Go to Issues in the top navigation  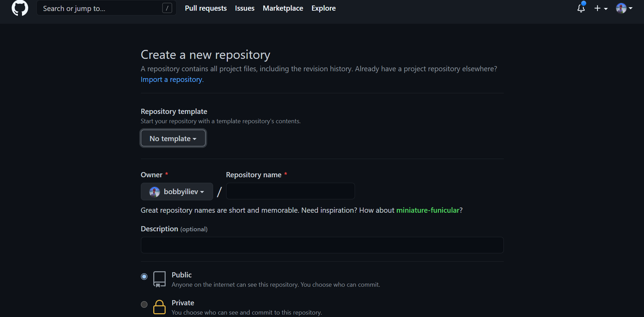click(245, 8)
